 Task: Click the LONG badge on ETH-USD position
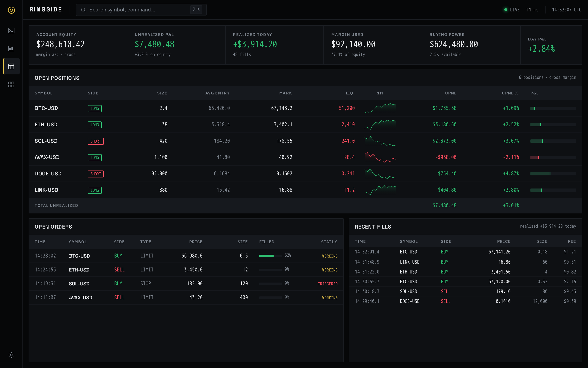95,125
